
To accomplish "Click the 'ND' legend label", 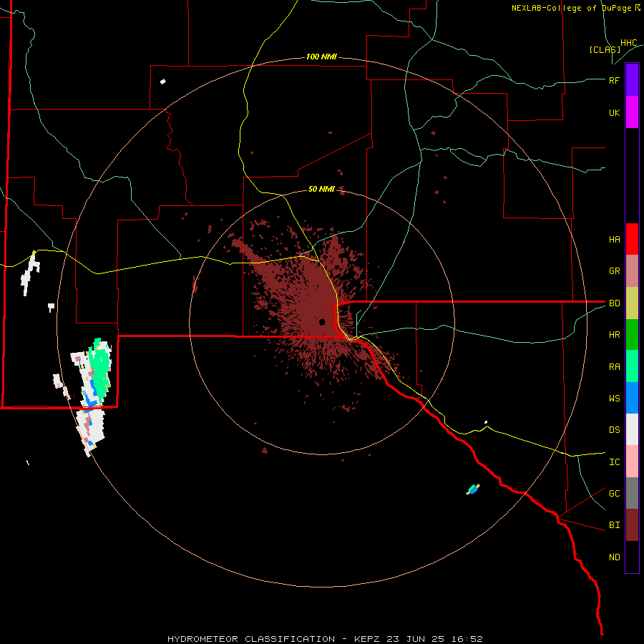I will coord(614,557).
